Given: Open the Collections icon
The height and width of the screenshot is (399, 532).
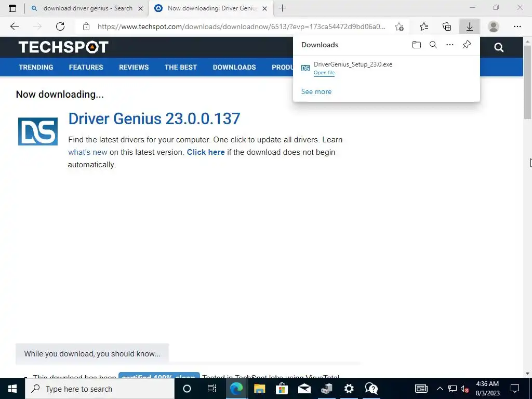Looking at the screenshot, I should coord(447,26).
